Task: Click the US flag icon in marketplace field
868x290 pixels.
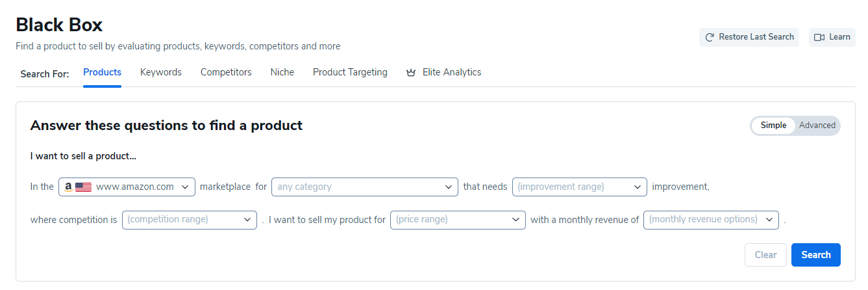Action: [x=83, y=187]
